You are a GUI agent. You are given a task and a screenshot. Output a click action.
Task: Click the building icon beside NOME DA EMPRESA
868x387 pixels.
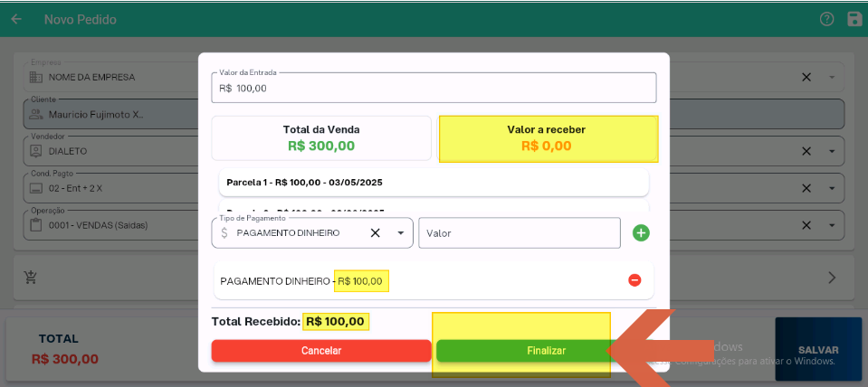click(x=36, y=78)
